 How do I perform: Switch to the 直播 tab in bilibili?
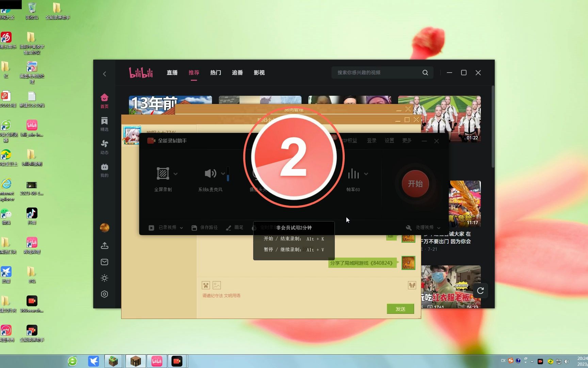tap(172, 73)
